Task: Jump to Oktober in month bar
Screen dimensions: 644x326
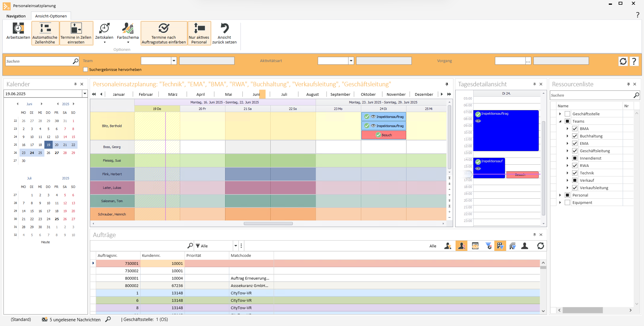Action: (368, 94)
